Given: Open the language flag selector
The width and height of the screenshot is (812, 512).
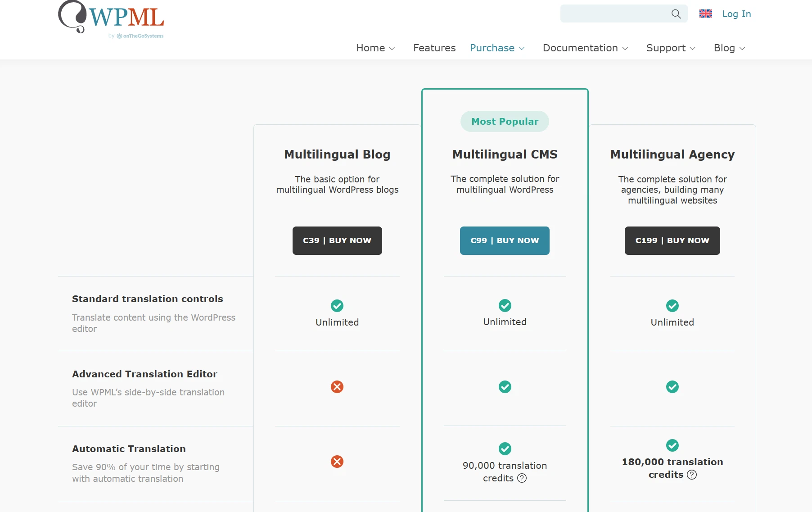Looking at the screenshot, I should click(705, 14).
